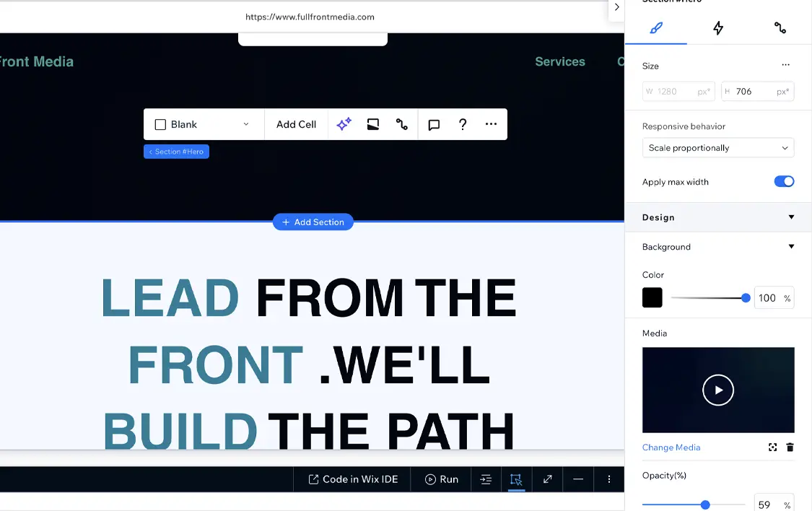812x511 pixels.
Task: Collapse the Design section
Action: pyautogui.click(x=791, y=217)
